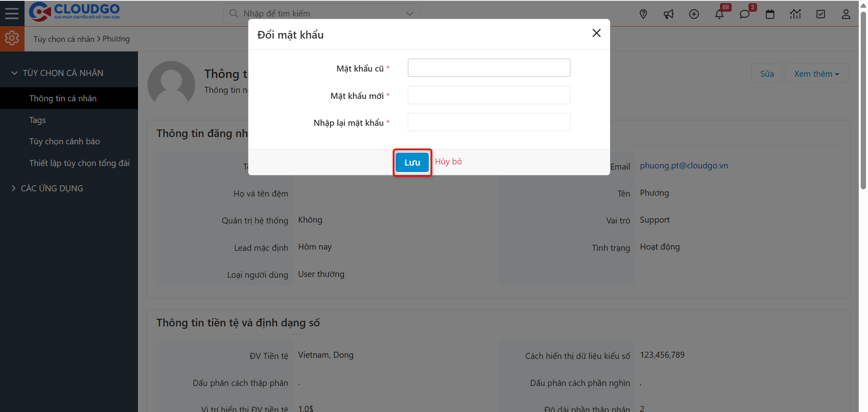
Task: Open the Xem thêm dropdown
Action: pyautogui.click(x=817, y=73)
